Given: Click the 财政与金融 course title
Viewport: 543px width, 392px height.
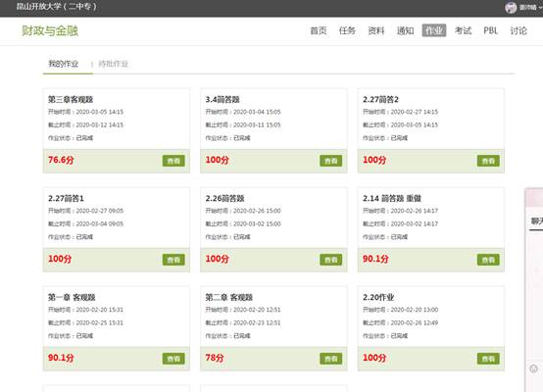Looking at the screenshot, I should [x=50, y=30].
